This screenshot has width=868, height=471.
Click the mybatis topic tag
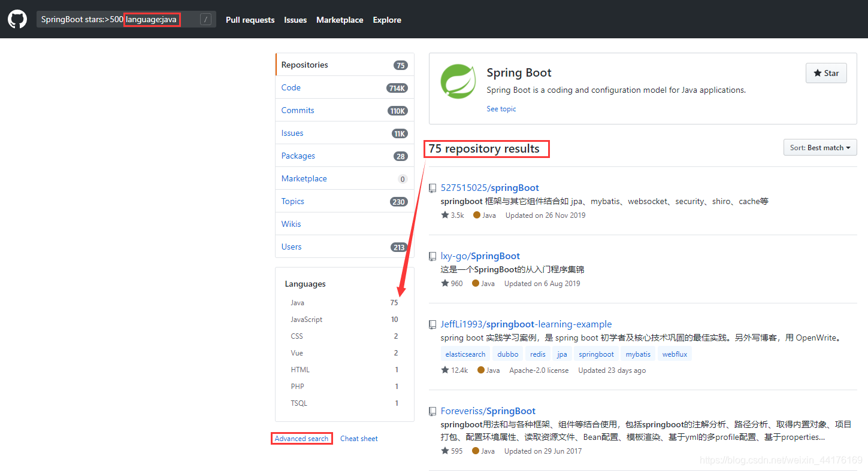639,354
